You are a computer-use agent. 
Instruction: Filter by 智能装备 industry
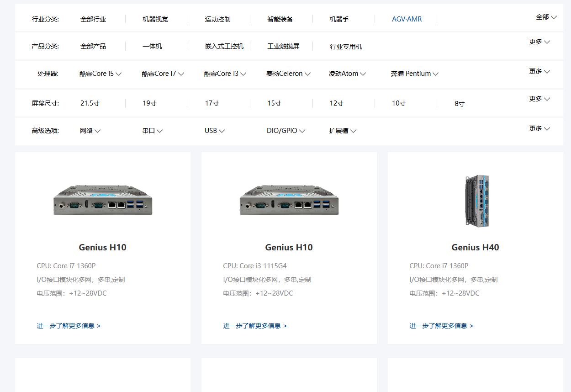pyautogui.click(x=280, y=19)
